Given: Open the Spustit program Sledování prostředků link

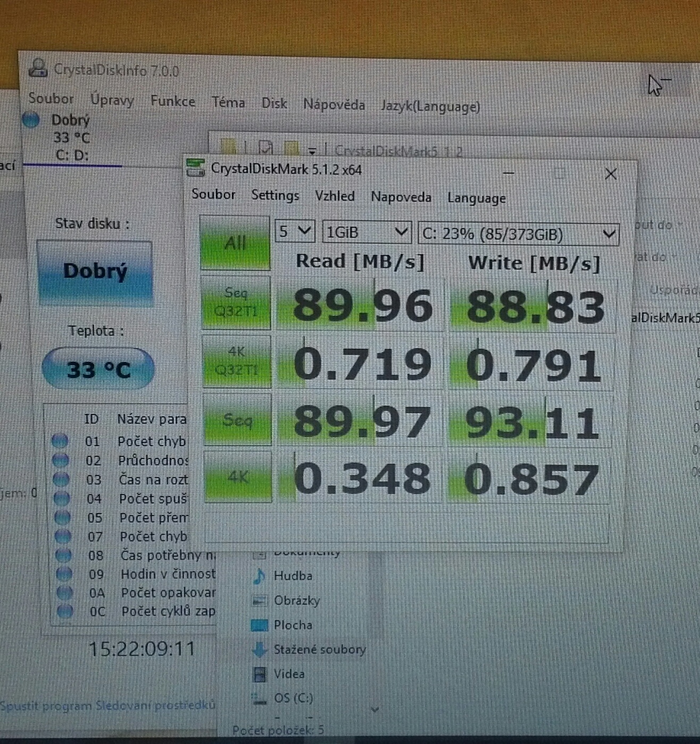Looking at the screenshot, I should click(108, 706).
